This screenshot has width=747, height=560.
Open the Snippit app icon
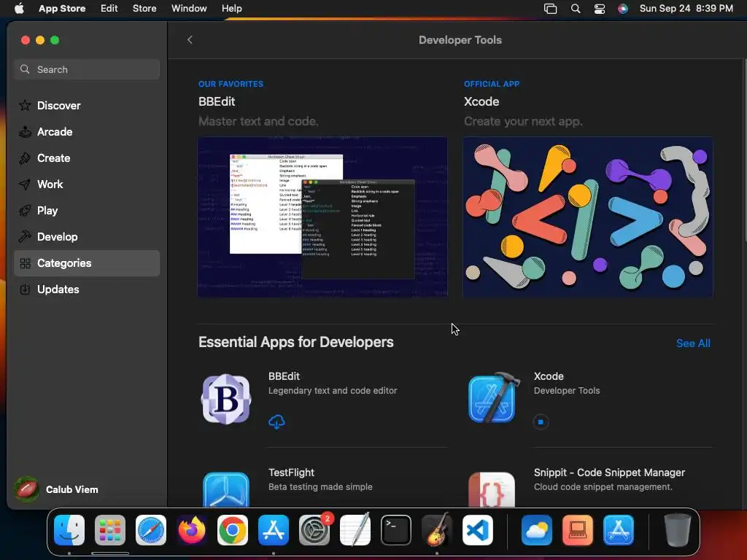click(x=492, y=489)
